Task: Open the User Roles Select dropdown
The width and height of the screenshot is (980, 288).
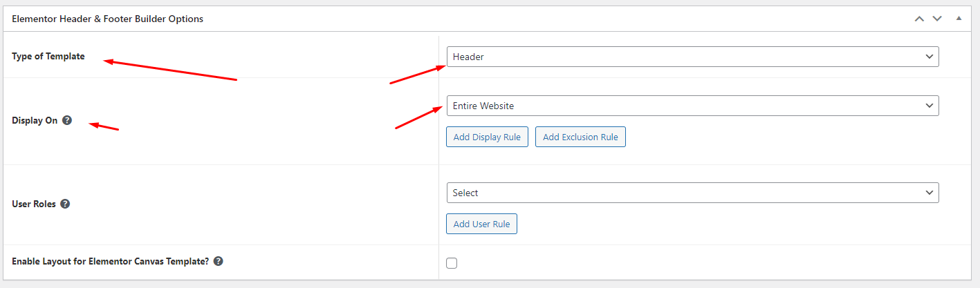Action: tap(692, 193)
